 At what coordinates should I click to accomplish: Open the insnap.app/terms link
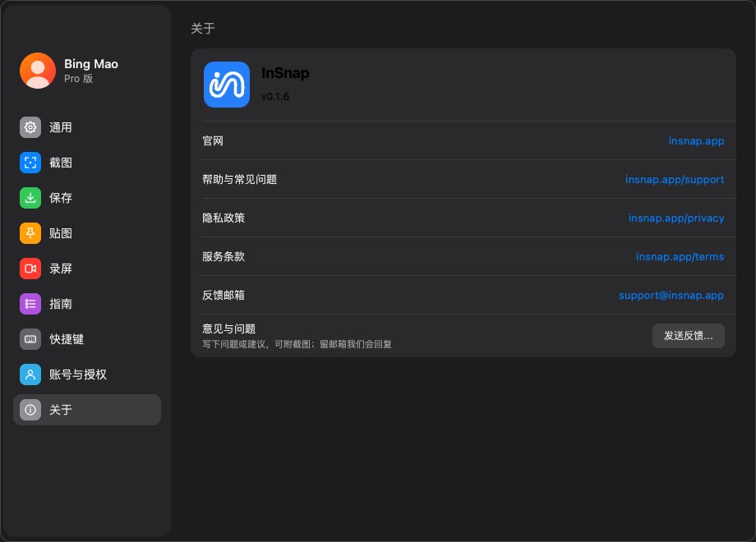click(x=680, y=256)
